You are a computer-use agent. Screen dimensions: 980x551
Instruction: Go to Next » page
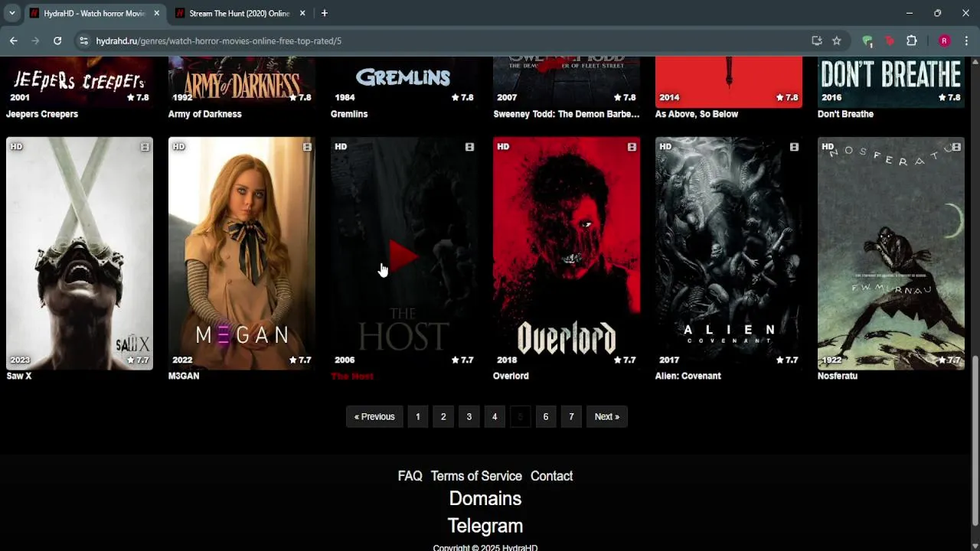(607, 416)
